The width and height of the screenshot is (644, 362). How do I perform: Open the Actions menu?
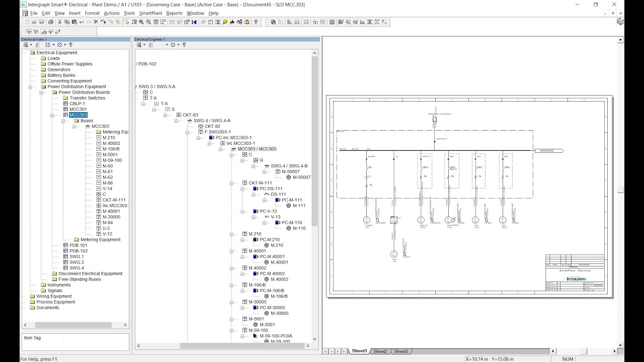(112, 13)
